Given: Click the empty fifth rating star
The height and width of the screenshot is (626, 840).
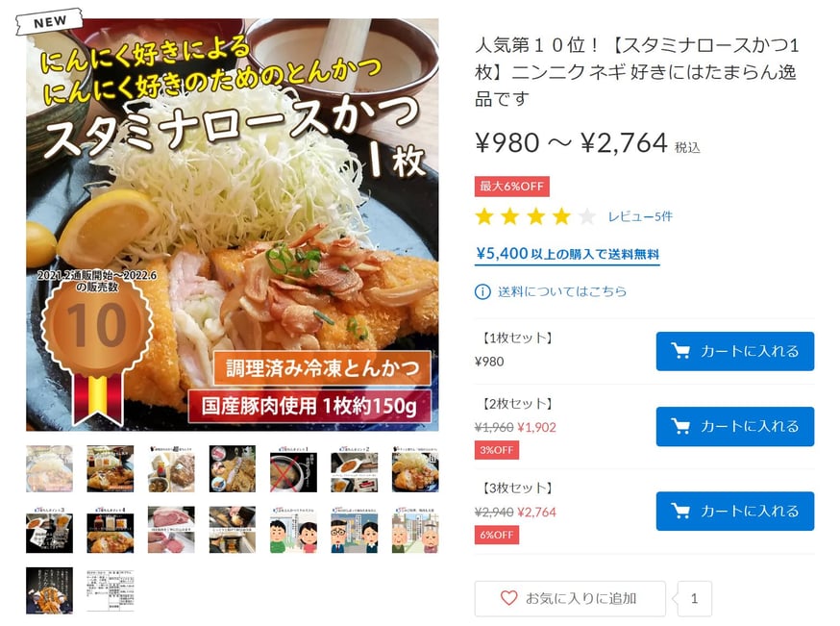Looking at the screenshot, I should pos(587,216).
